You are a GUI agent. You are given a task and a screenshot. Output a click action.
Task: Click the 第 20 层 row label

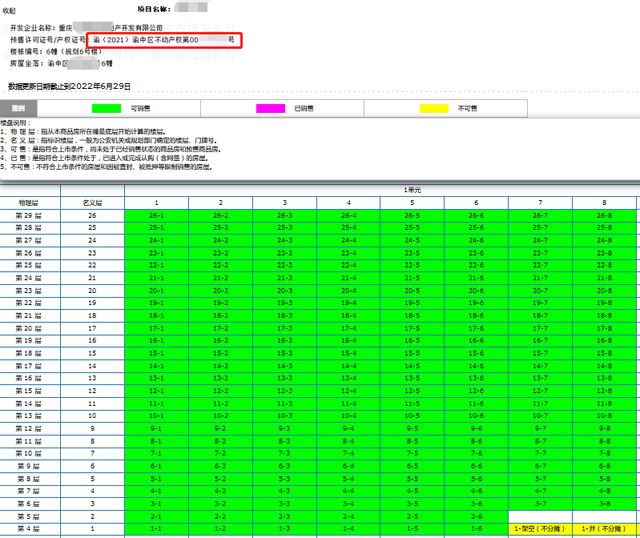pos(29,328)
